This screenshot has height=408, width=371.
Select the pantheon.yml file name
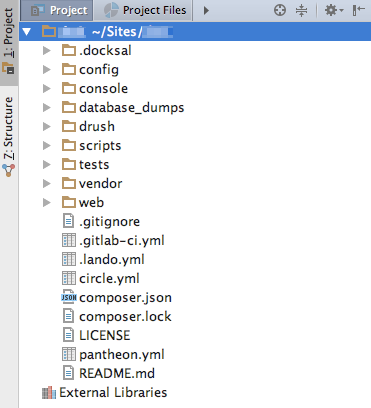tap(122, 355)
